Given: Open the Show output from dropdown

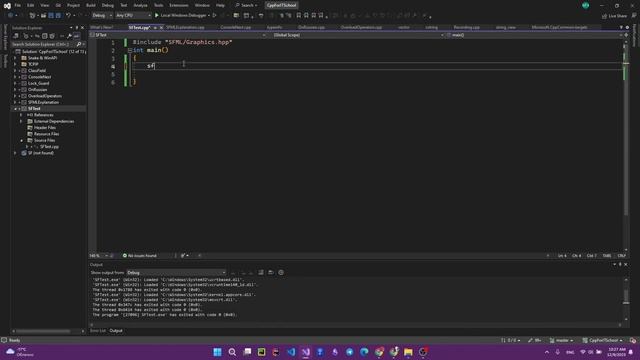Looking at the screenshot, I should point(176,272).
